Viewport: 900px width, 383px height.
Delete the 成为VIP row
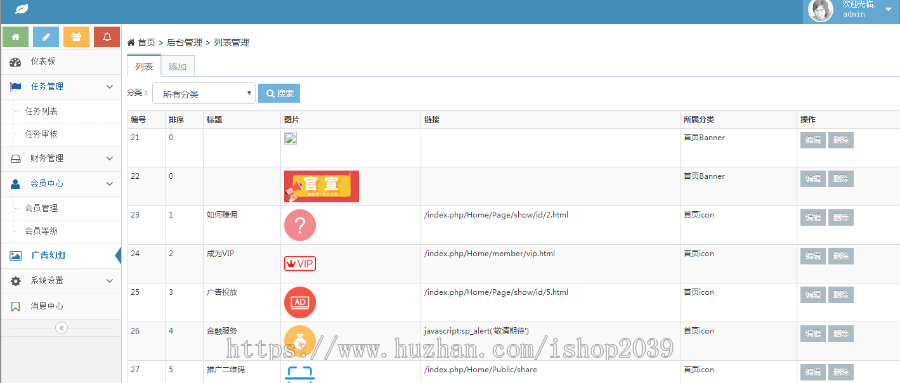841,256
